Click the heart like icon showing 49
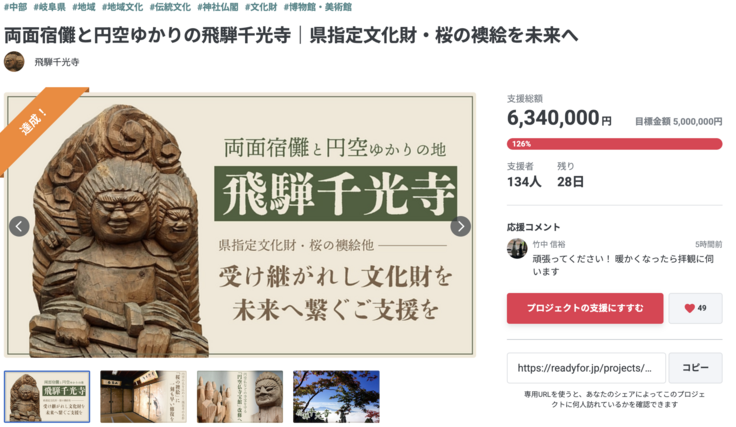Image resolution: width=736 pixels, height=427 pixels. click(x=695, y=308)
